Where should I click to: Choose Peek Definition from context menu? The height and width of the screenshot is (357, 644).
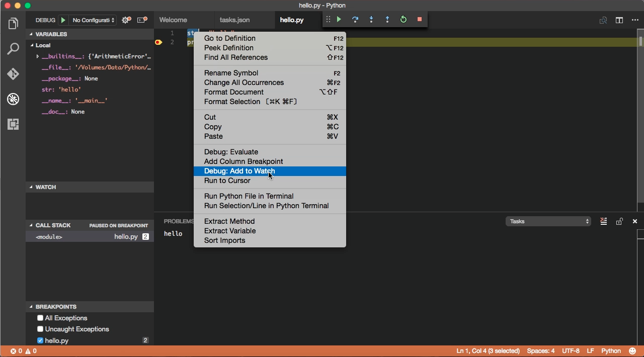270,48
